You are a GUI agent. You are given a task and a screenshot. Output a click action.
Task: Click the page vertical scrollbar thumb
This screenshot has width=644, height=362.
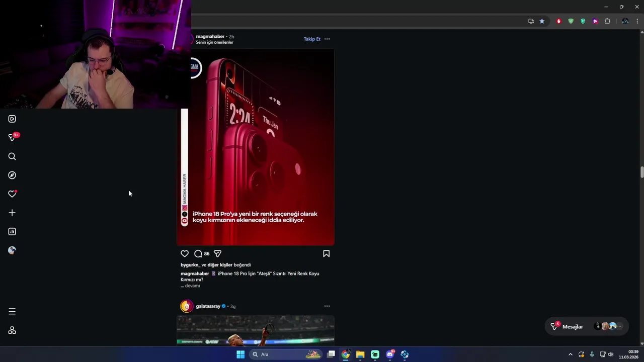tap(642, 171)
